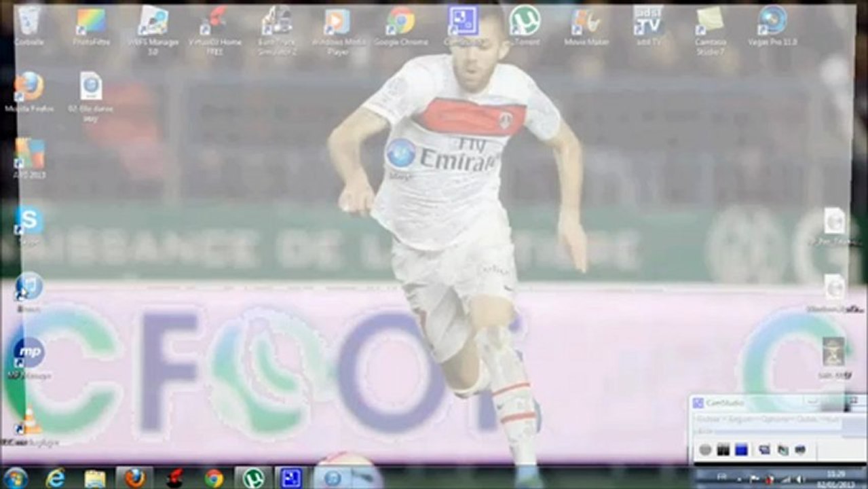868x489 pixels.
Task: Show hidden system tray icons
Action: click(739, 479)
